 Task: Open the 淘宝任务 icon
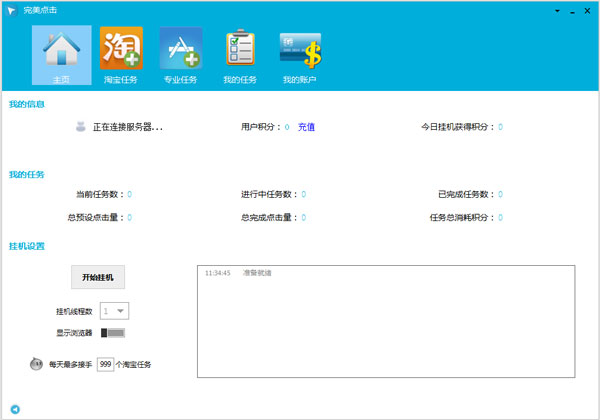[x=121, y=48]
